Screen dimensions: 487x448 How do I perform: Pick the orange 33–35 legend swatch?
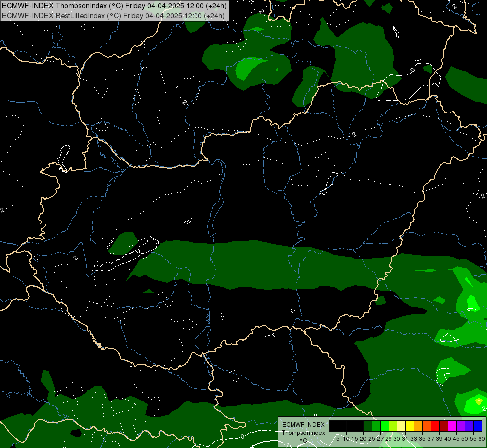pyautogui.click(x=418, y=426)
